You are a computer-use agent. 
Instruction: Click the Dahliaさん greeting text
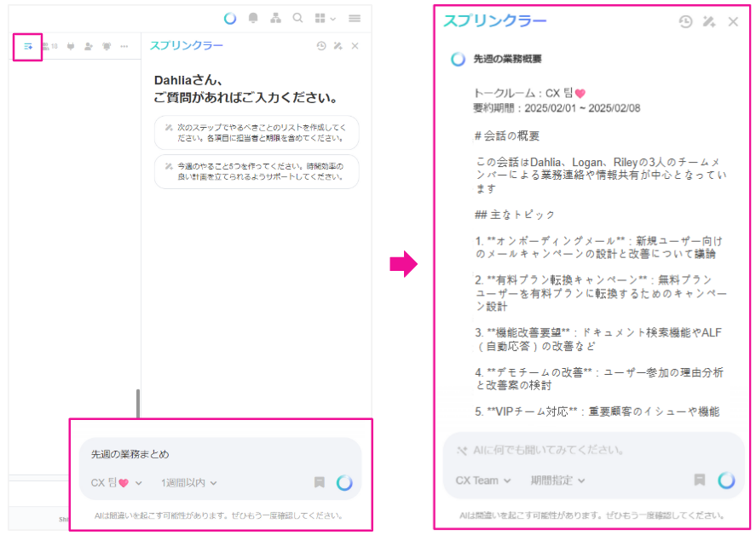(x=188, y=80)
